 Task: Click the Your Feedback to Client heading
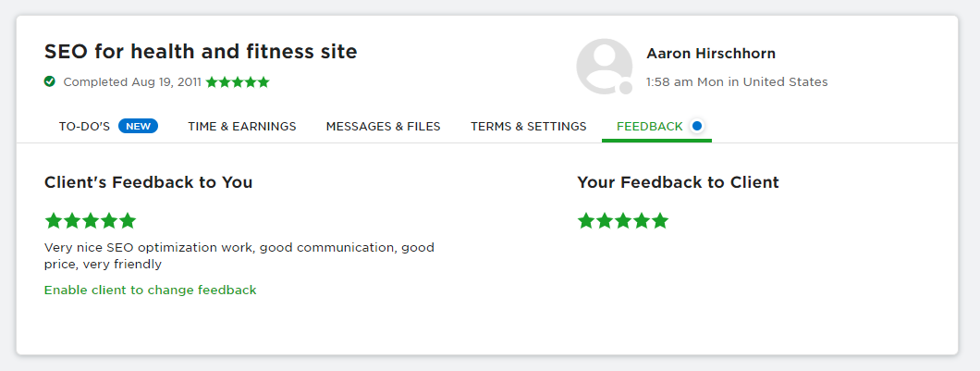pyautogui.click(x=678, y=182)
